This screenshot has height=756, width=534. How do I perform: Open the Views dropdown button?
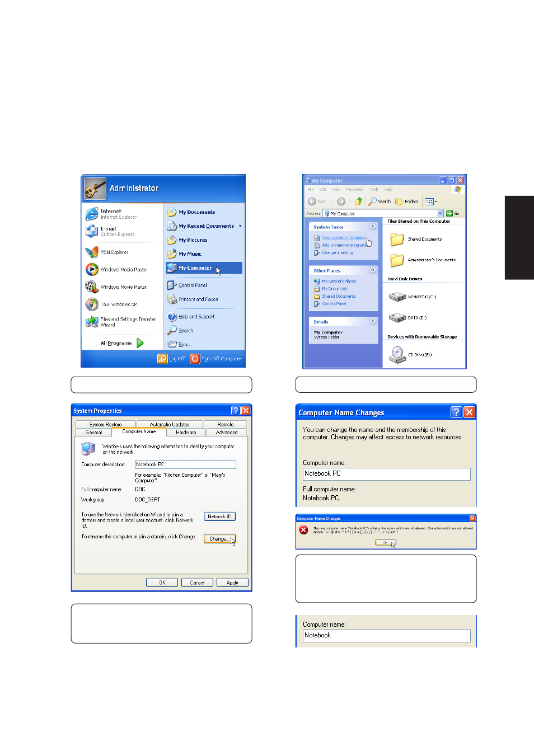430,201
